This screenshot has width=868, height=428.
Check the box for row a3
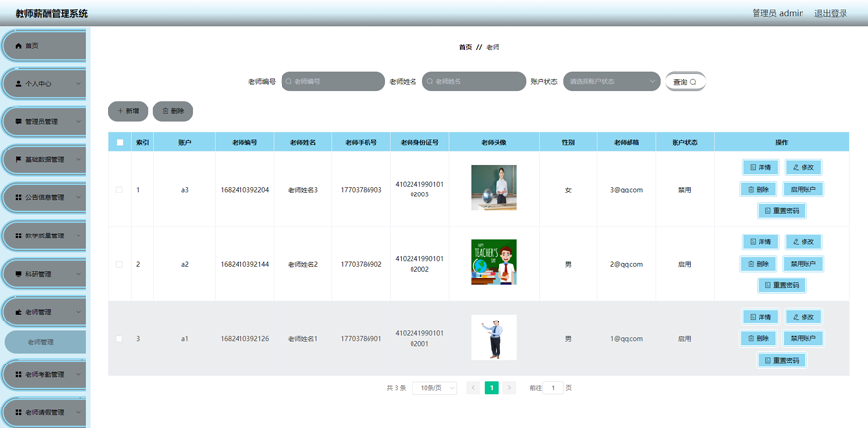(119, 190)
